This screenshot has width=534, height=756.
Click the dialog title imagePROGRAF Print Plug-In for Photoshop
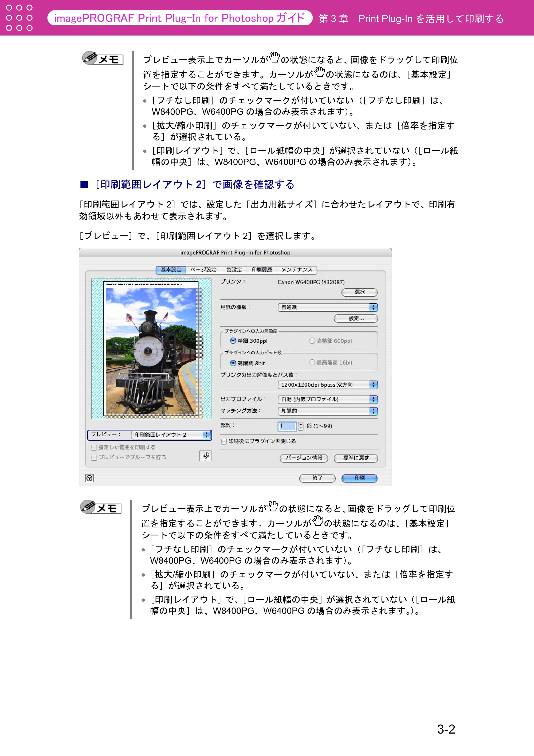[x=235, y=253]
